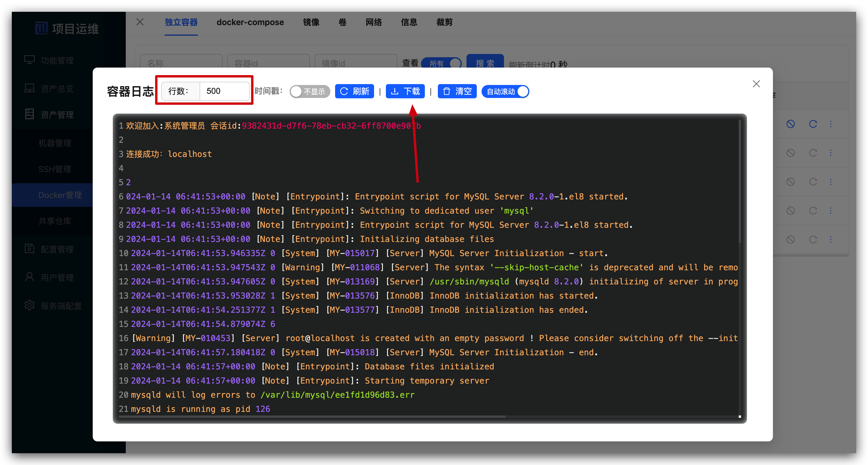This screenshot has width=868, height=465.
Task: Disable the 自动滚动 auto-scroll switch
Action: [505, 91]
